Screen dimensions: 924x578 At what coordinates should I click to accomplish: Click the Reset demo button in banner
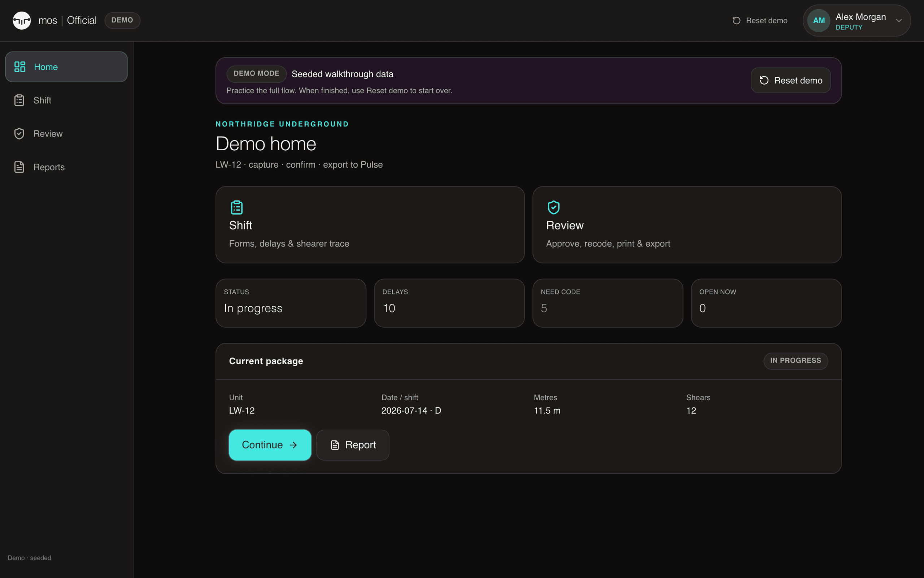[x=791, y=80]
